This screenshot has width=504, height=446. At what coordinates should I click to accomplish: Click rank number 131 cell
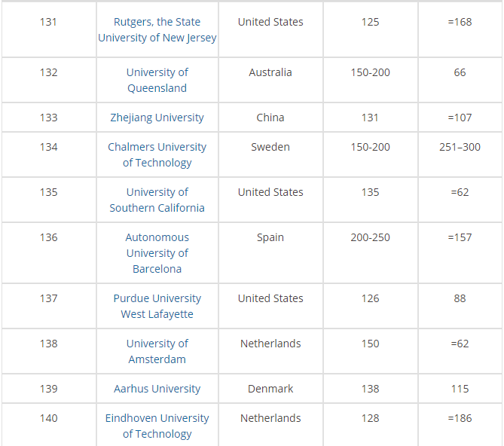click(49, 22)
